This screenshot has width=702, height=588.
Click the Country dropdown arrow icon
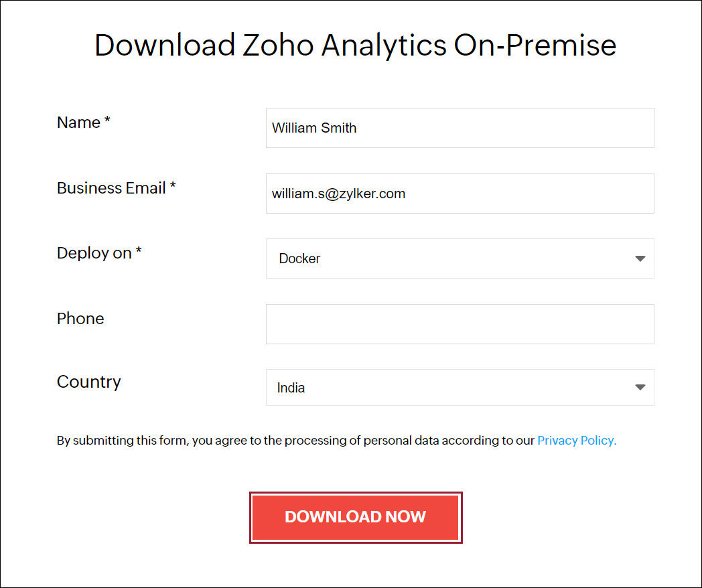tap(640, 387)
